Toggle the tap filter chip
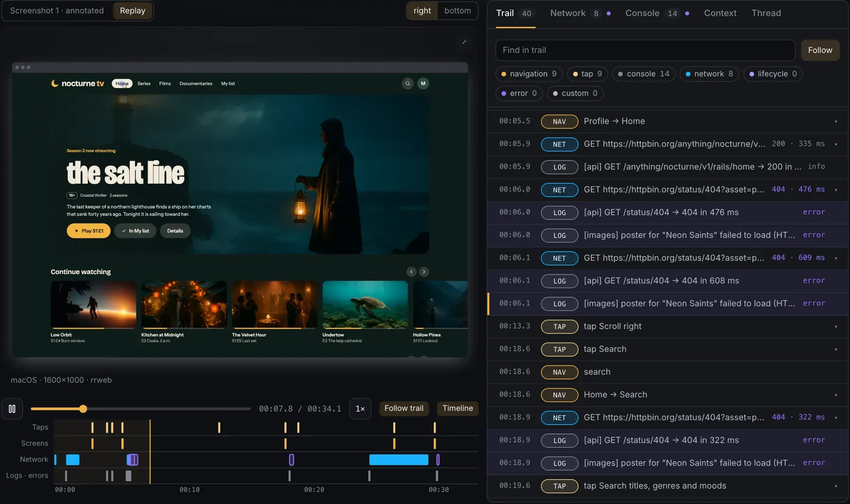This screenshot has height=504, width=850. pyautogui.click(x=587, y=74)
